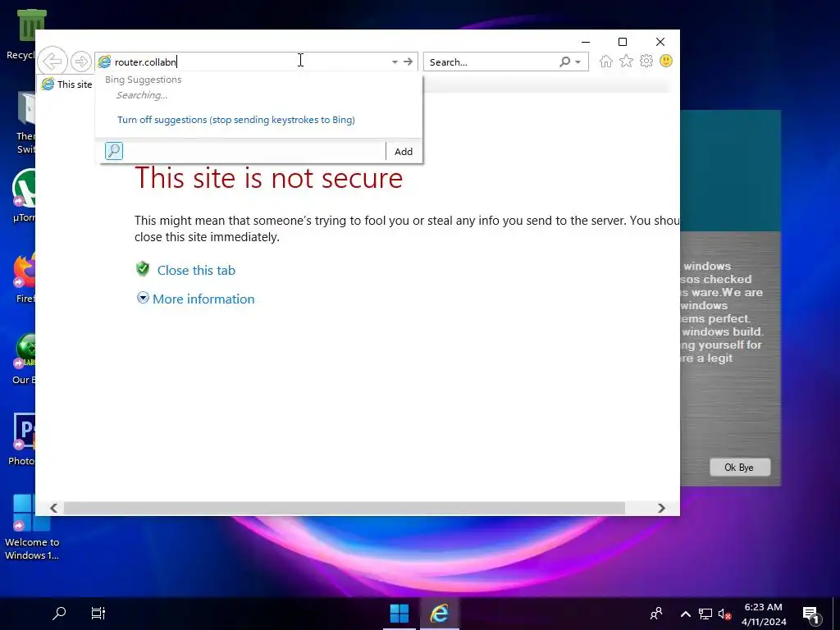The image size is (840, 630).
Task: Click the Go arrow next to address bar
Action: [x=409, y=62]
